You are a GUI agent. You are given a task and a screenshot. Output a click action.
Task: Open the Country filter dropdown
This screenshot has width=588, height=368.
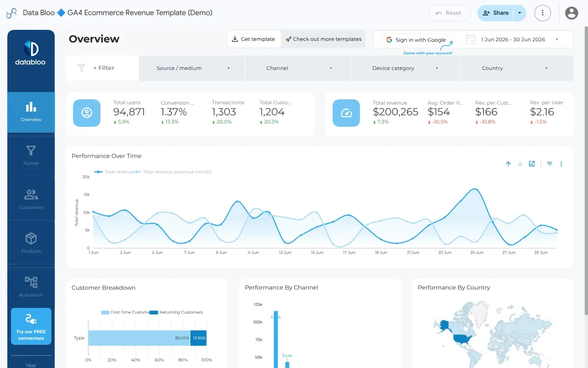517,68
